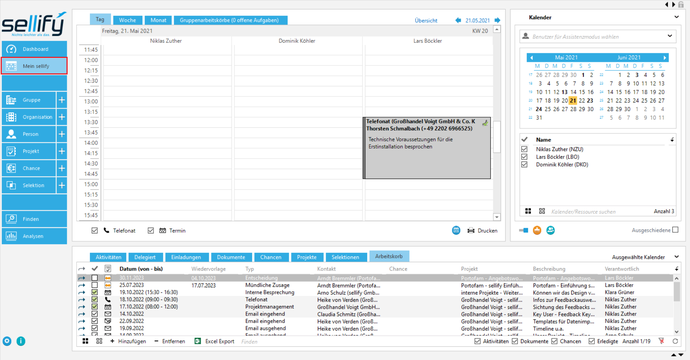Toggle Dokumente filter checkbox in Arbeitskorb

514,341
